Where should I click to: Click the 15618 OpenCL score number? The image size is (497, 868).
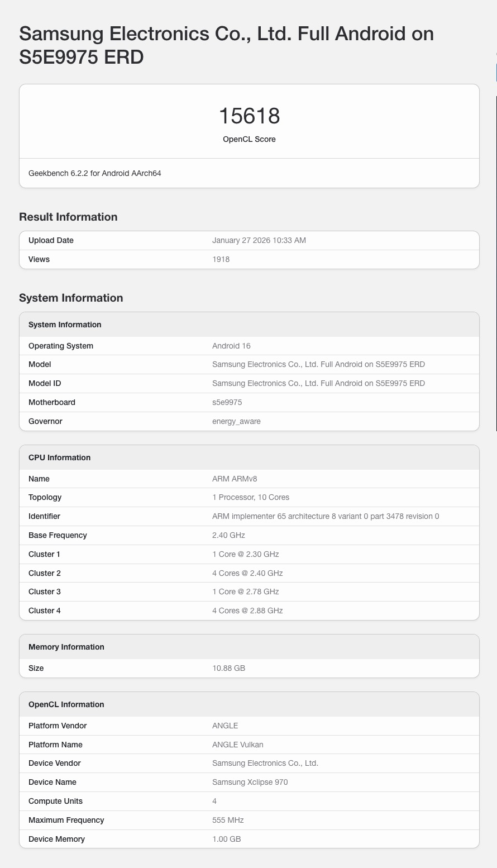pos(249,116)
